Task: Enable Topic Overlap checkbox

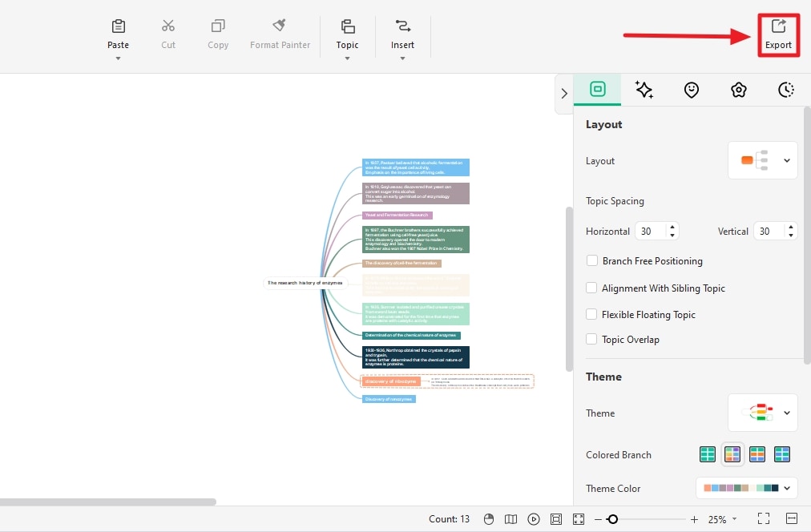Action: (591, 339)
